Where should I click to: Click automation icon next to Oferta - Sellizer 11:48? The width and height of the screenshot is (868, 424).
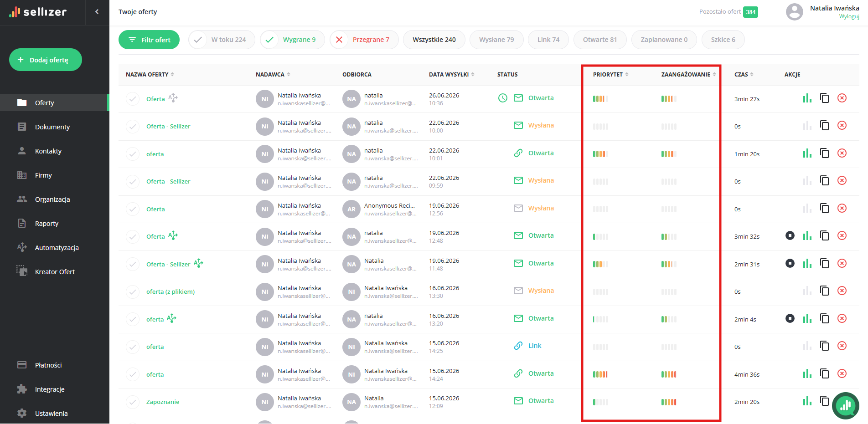pyautogui.click(x=198, y=263)
